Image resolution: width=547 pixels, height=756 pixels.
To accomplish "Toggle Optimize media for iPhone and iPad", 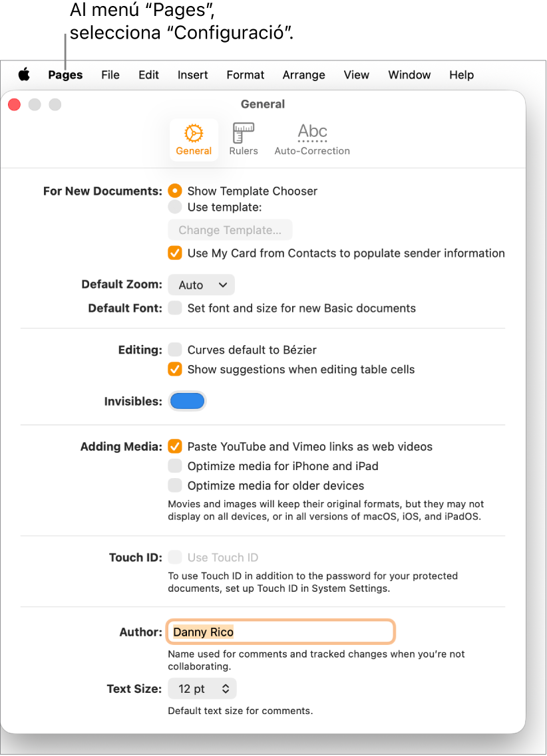I will coord(175,466).
